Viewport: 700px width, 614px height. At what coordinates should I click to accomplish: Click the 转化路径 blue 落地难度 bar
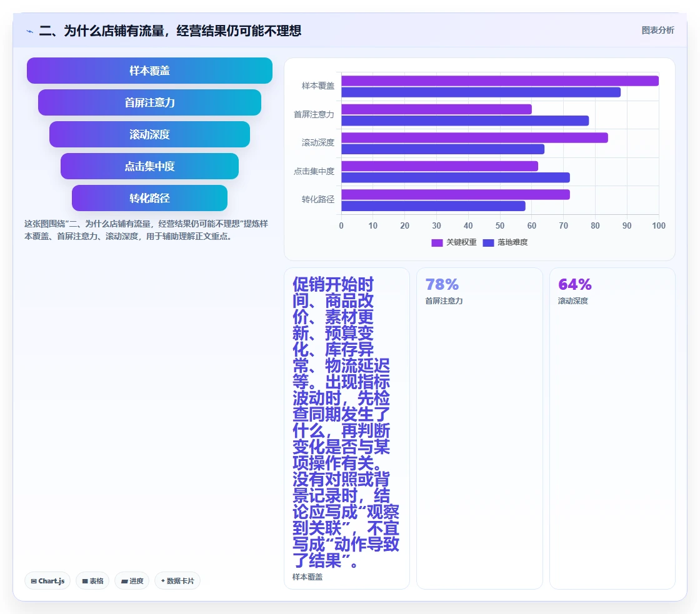click(434, 206)
